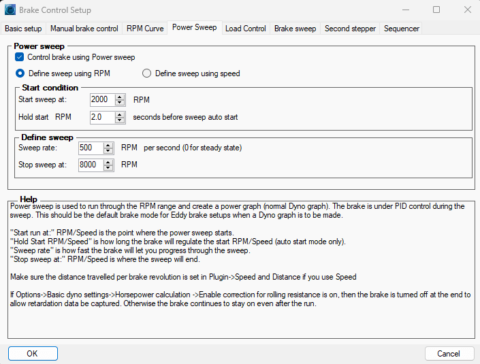Image resolution: width=480 pixels, height=364 pixels.
Task: Click the Sweep rate input field
Action: pos(91,148)
